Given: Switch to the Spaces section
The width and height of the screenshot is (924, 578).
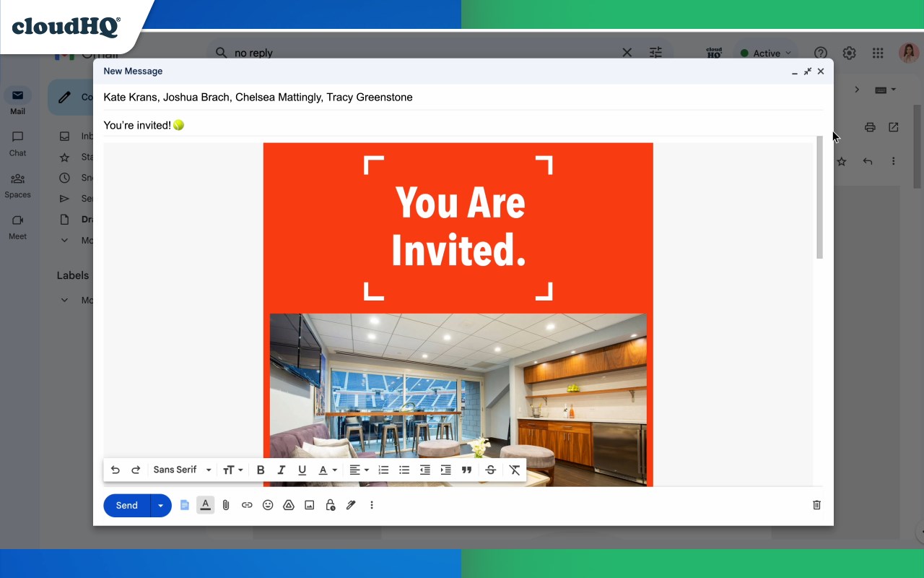Looking at the screenshot, I should pos(17,185).
